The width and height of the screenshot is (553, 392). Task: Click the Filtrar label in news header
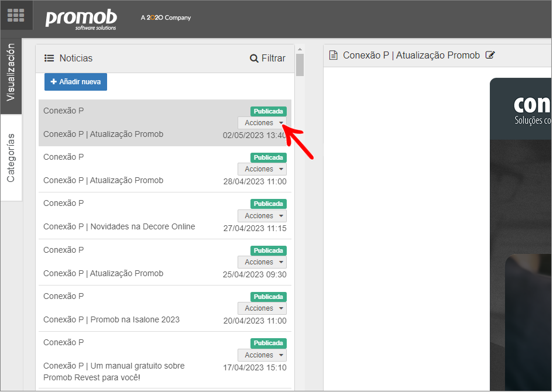coord(273,59)
